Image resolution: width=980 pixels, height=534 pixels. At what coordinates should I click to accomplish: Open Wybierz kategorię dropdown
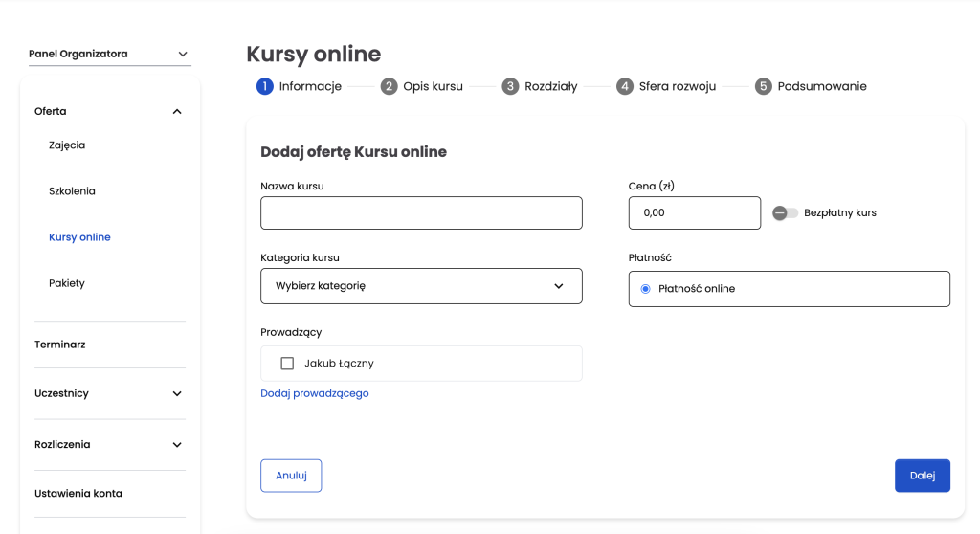coord(421,286)
